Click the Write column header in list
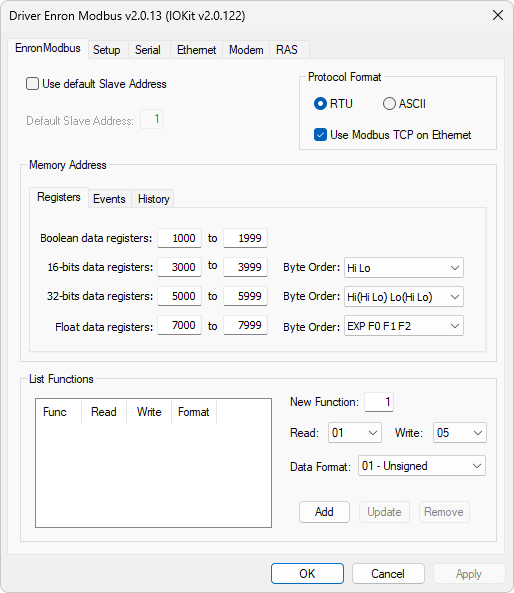This screenshot has height=593, width=514. 149,412
